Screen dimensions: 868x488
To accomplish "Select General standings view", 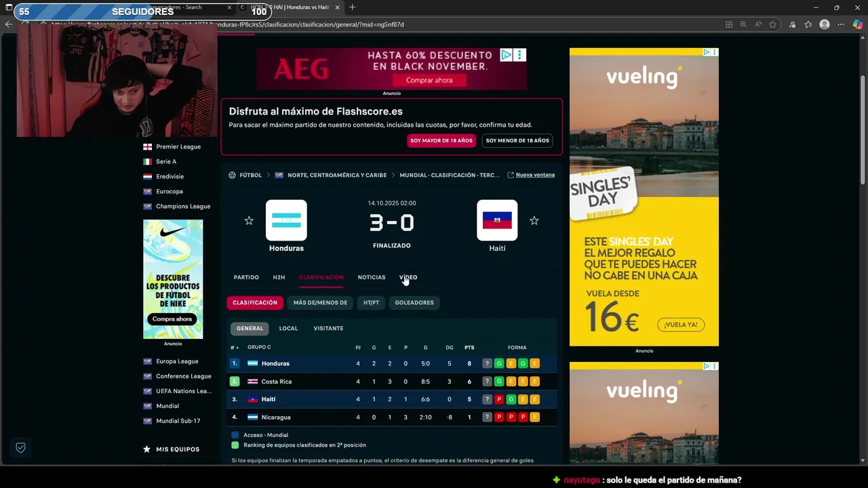I will coord(250,328).
